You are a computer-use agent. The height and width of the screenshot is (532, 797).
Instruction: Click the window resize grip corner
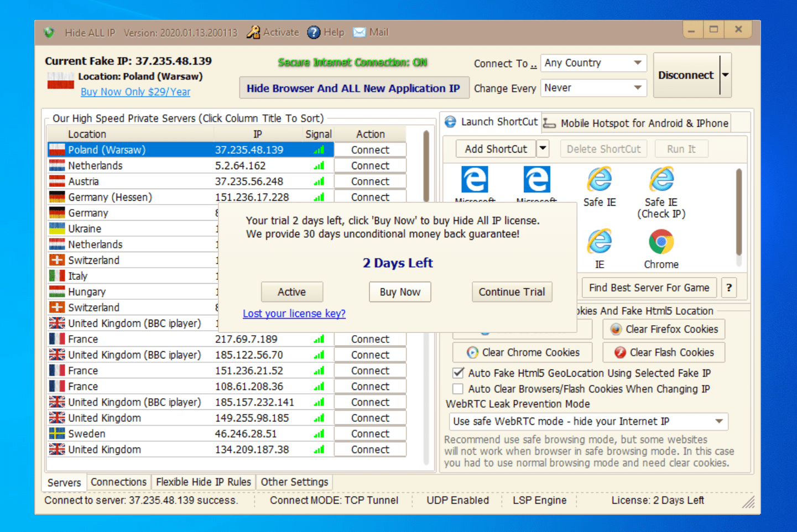point(749,502)
